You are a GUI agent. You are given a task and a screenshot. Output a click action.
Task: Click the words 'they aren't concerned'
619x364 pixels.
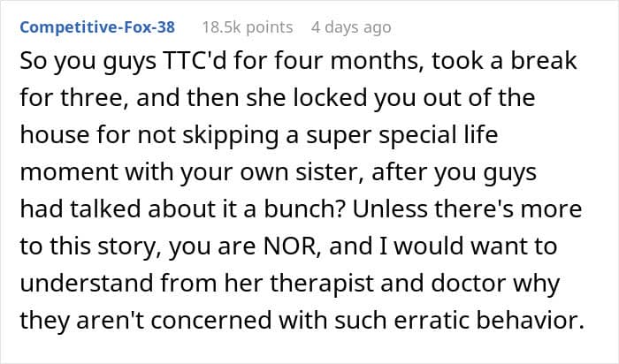pyautogui.click(x=146, y=320)
